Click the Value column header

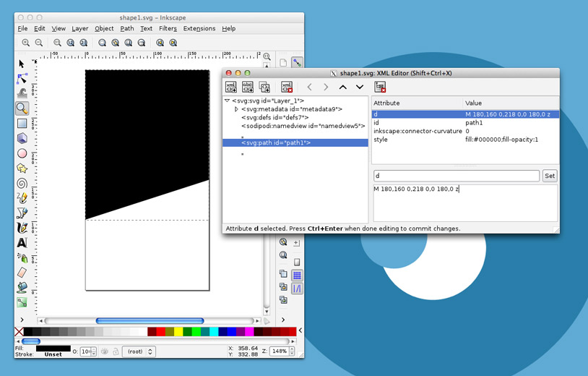[x=511, y=103]
